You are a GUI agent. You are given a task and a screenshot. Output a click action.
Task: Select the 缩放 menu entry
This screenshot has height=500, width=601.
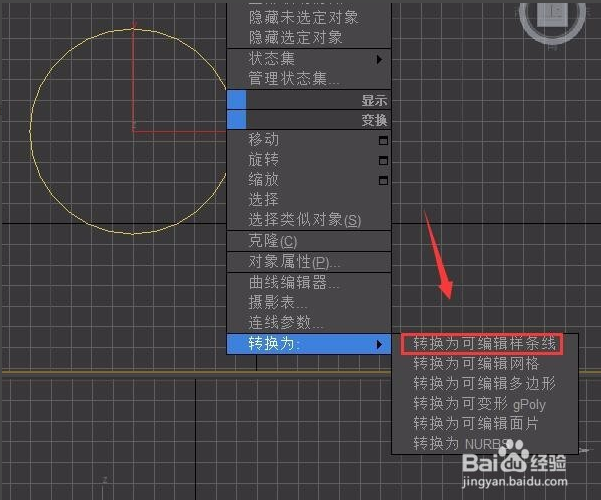point(309,179)
